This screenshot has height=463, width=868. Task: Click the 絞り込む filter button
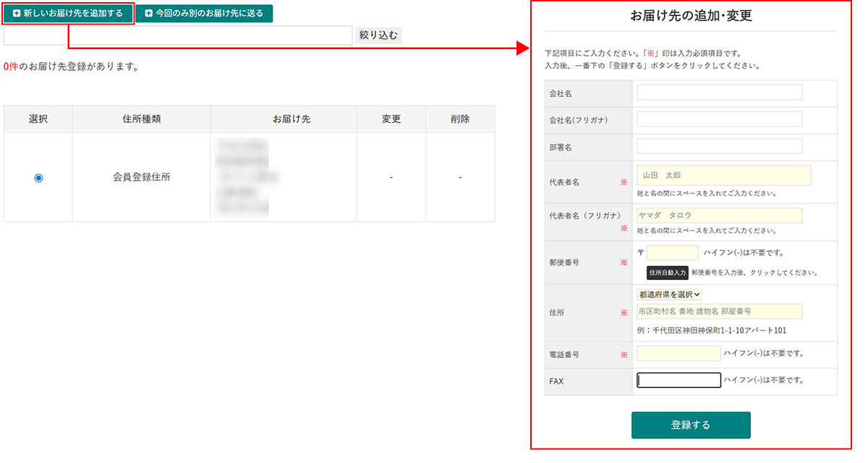point(378,35)
